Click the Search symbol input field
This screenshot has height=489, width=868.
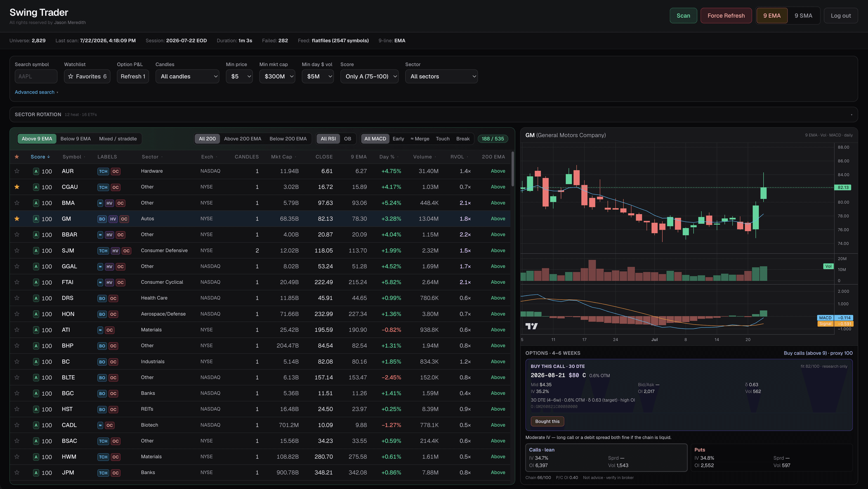(36, 76)
